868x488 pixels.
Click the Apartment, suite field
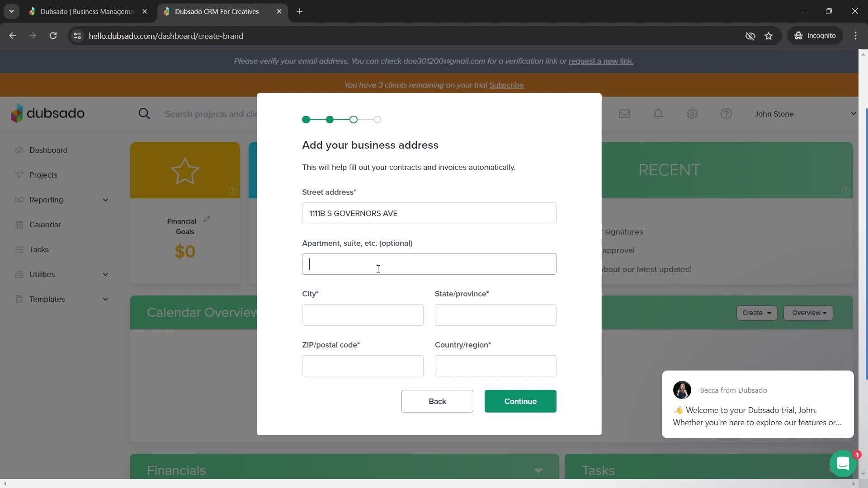429,264
